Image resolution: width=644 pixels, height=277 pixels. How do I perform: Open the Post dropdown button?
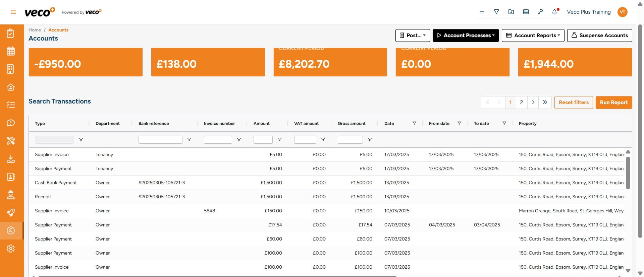pos(413,36)
